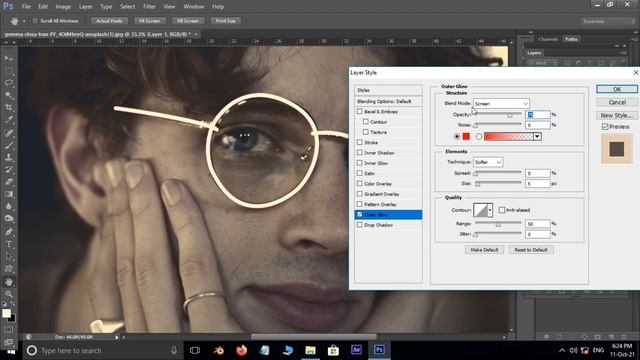
Task: Open Task View on taskbar
Action: 195,350
